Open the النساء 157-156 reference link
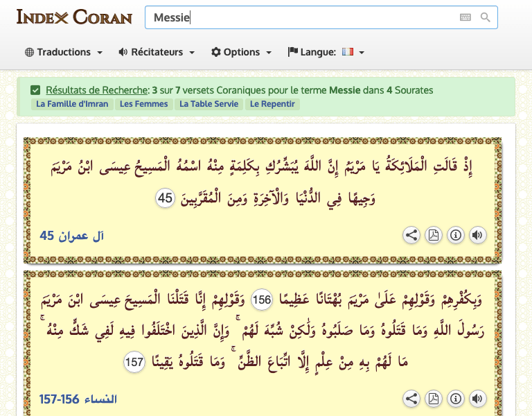The width and height of the screenshot is (532, 416). 78,399
